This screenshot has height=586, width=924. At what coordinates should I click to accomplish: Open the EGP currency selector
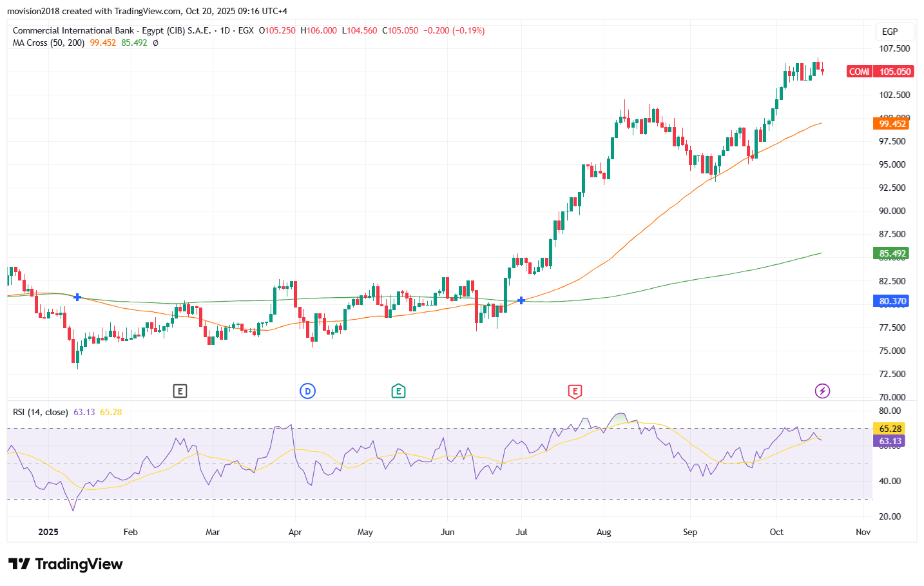point(890,32)
